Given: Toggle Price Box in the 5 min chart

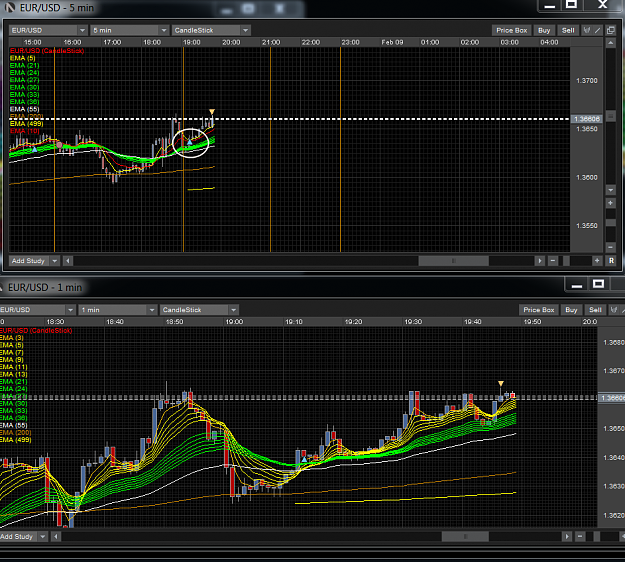Looking at the screenshot, I should pyautogui.click(x=511, y=30).
